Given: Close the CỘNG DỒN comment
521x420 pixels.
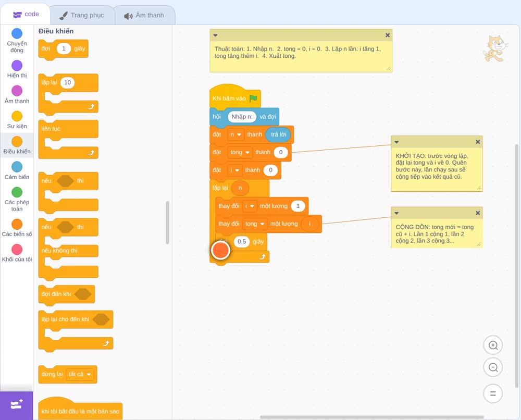Looking at the screenshot, I should pos(478,213).
